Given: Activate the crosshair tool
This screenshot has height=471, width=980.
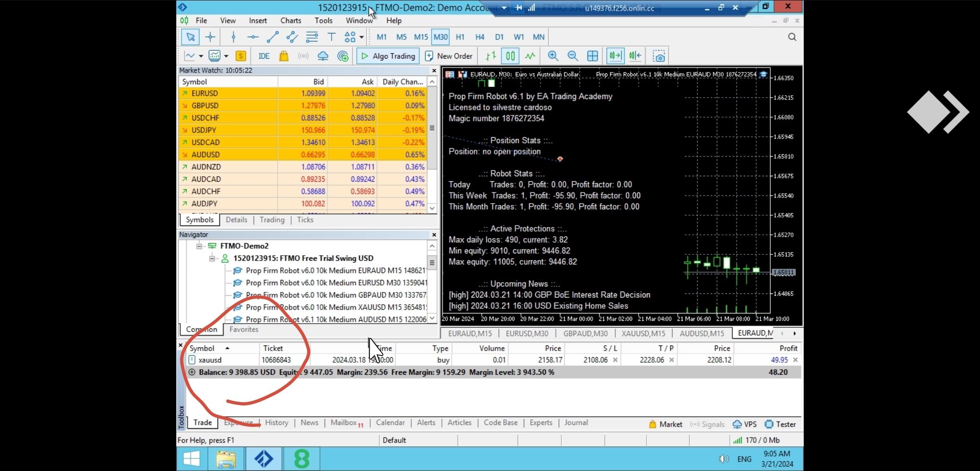Looking at the screenshot, I should [210, 37].
